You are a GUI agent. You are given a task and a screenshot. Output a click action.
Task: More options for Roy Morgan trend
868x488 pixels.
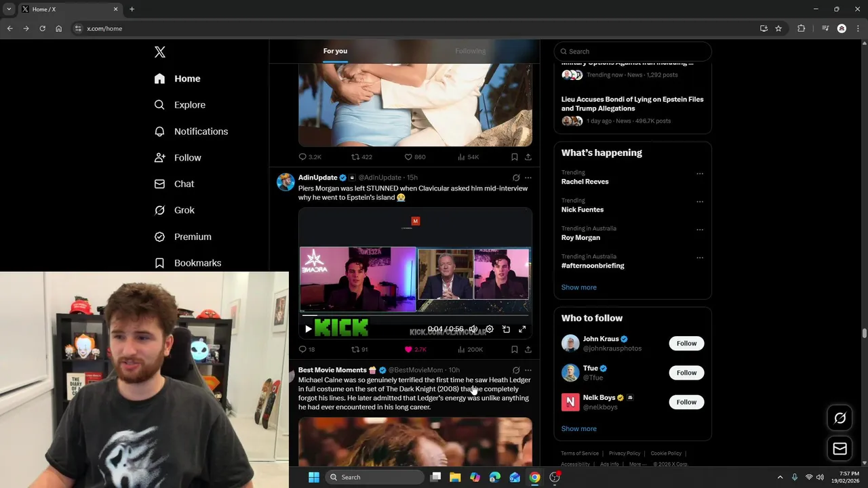pos(700,230)
